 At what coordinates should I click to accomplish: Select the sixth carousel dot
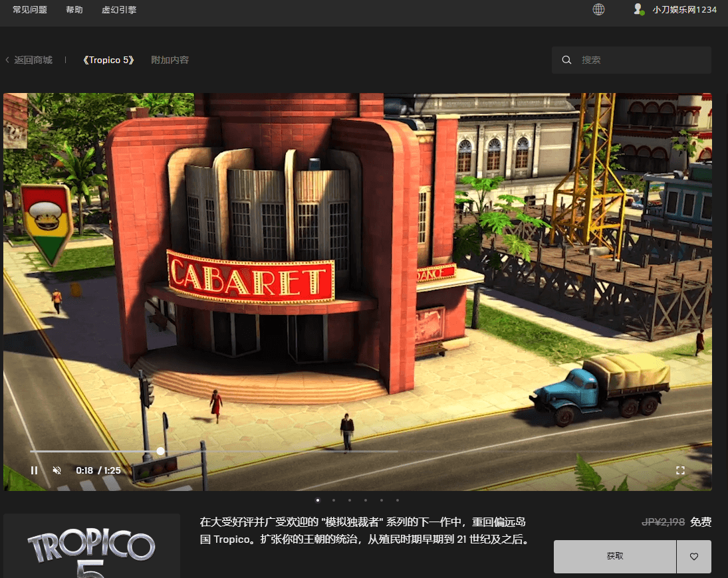coord(398,500)
